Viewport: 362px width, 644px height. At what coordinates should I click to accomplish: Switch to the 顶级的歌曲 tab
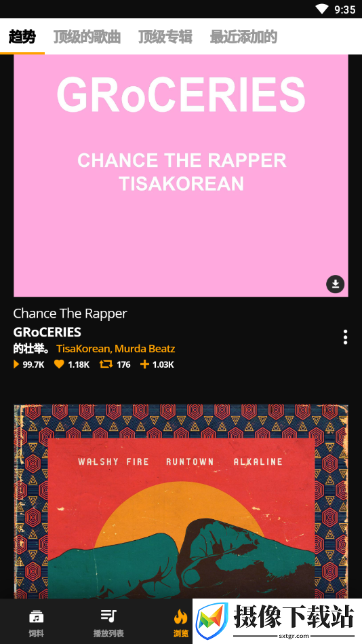87,37
